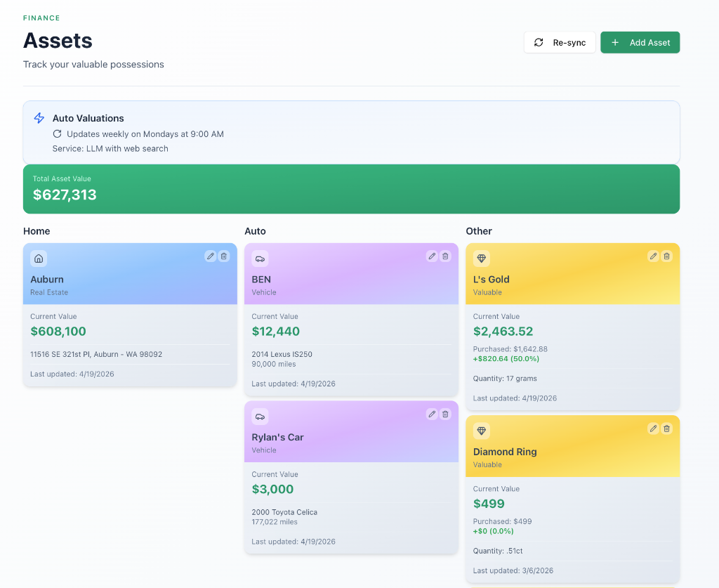Click the Rylan's Car card title
719x588 pixels.
[277, 437]
